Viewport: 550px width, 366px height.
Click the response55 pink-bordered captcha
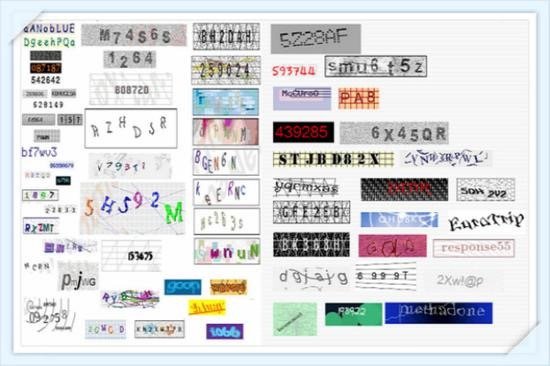[474, 248]
